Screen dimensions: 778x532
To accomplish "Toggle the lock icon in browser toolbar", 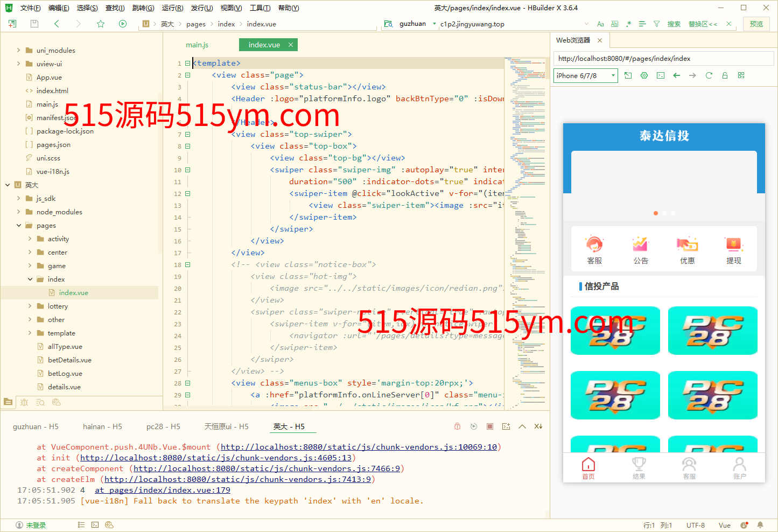I will coord(725,76).
